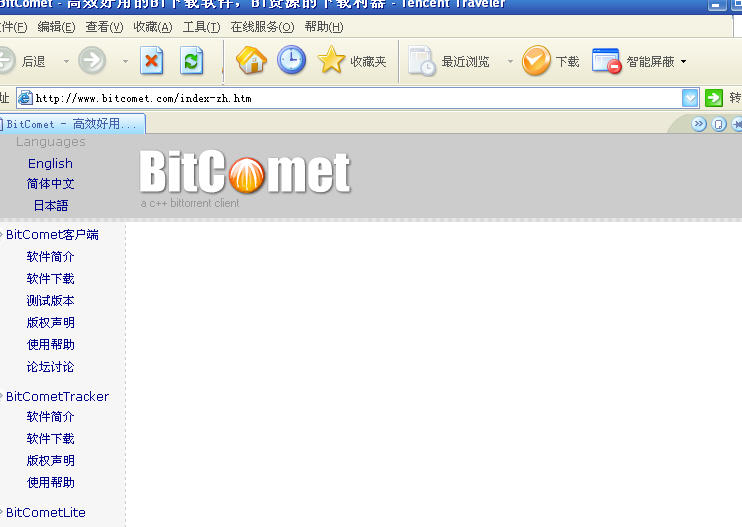Click the 后退 back label

tap(34, 61)
